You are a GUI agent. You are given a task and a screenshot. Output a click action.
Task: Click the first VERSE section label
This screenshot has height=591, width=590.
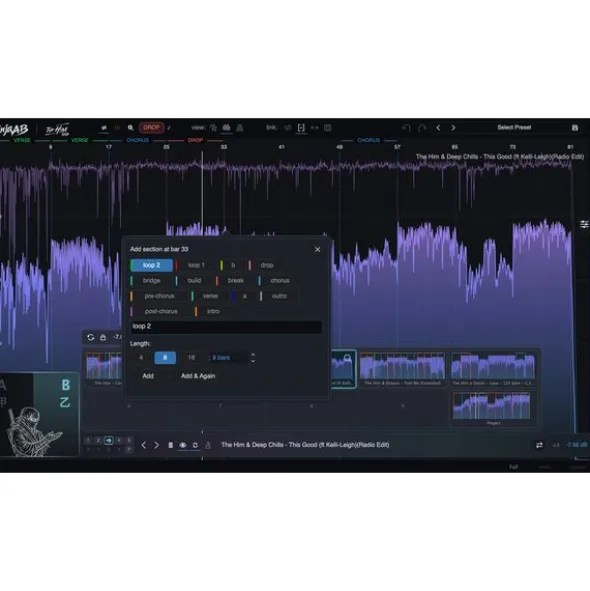pos(22,140)
